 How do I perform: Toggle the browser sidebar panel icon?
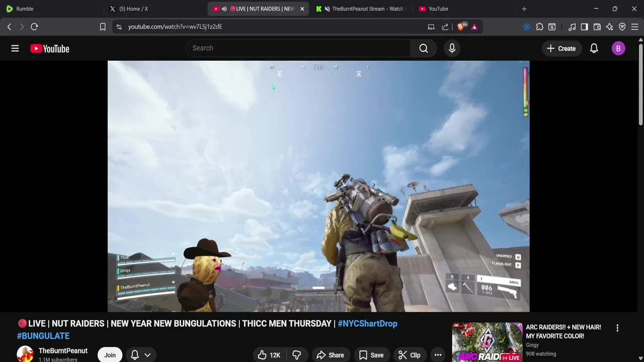[x=584, y=27]
